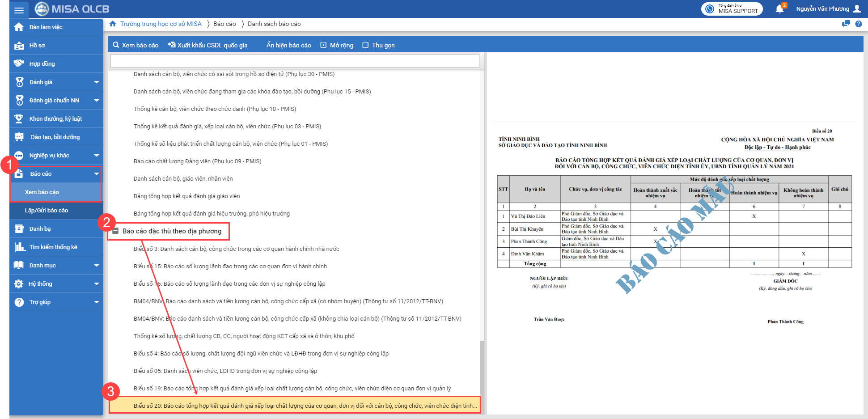Open the help question mark icon

(x=858, y=24)
